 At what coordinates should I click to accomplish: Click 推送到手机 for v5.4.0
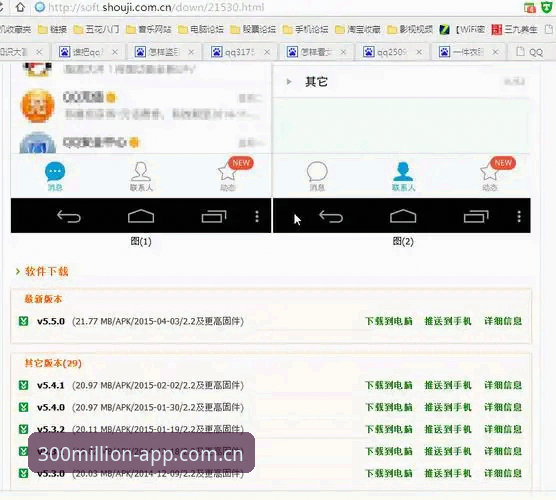point(448,407)
